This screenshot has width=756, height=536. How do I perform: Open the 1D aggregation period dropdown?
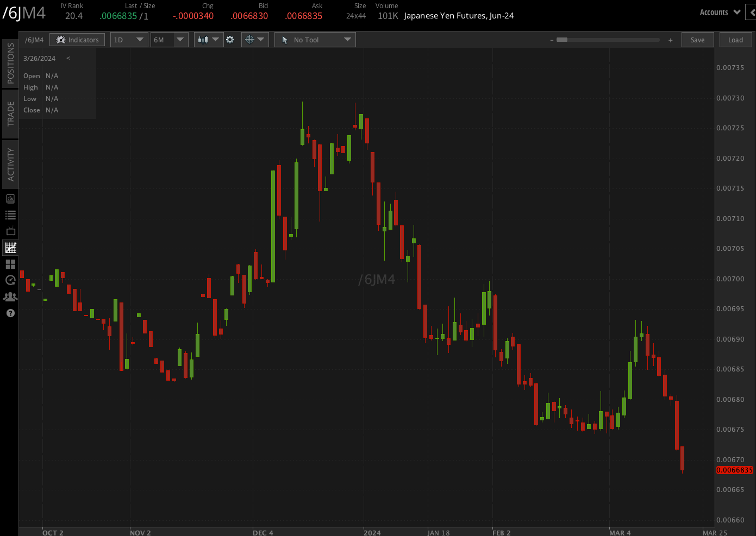(129, 40)
